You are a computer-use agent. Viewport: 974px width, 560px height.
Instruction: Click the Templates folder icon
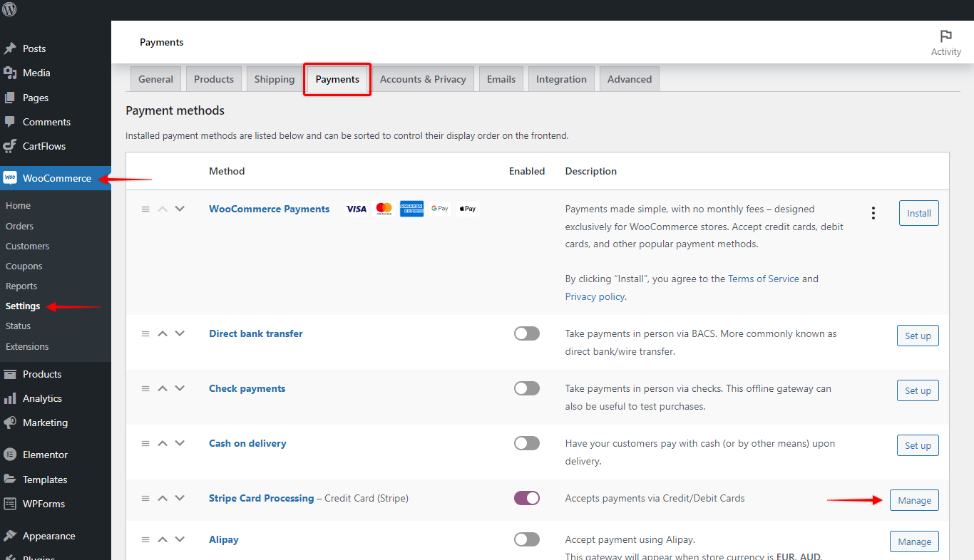coord(10,479)
